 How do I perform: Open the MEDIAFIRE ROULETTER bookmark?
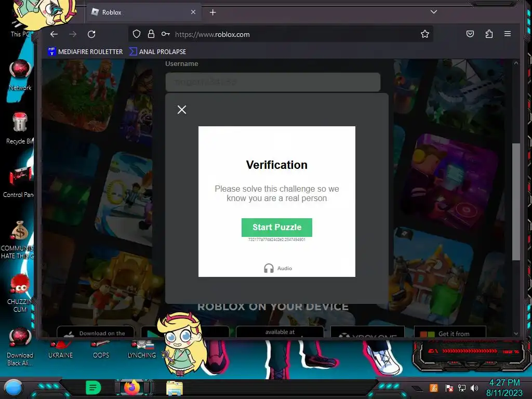tap(86, 51)
